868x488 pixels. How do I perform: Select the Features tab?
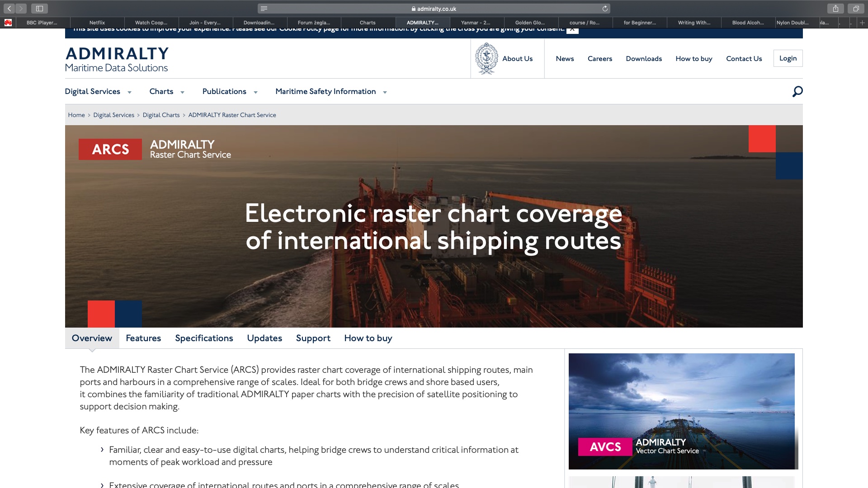[x=143, y=338]
